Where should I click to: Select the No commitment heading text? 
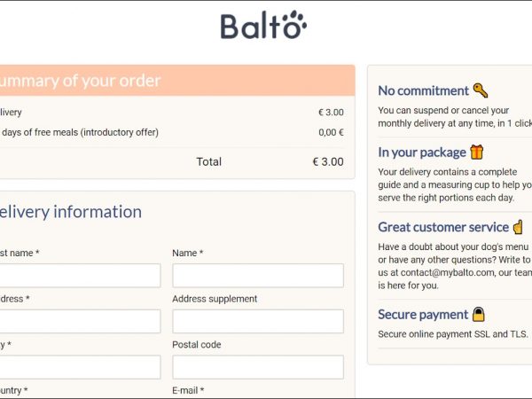(423, 90)
